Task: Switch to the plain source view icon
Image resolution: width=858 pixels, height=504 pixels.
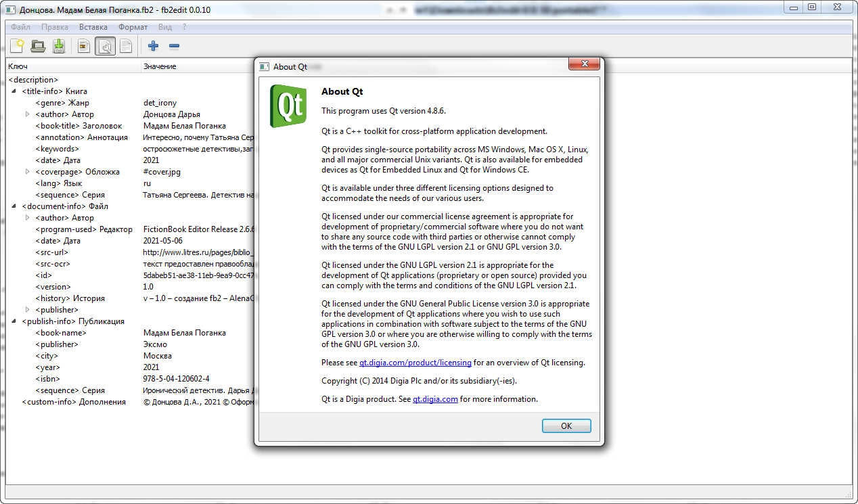Action: (x=126, y=46)
